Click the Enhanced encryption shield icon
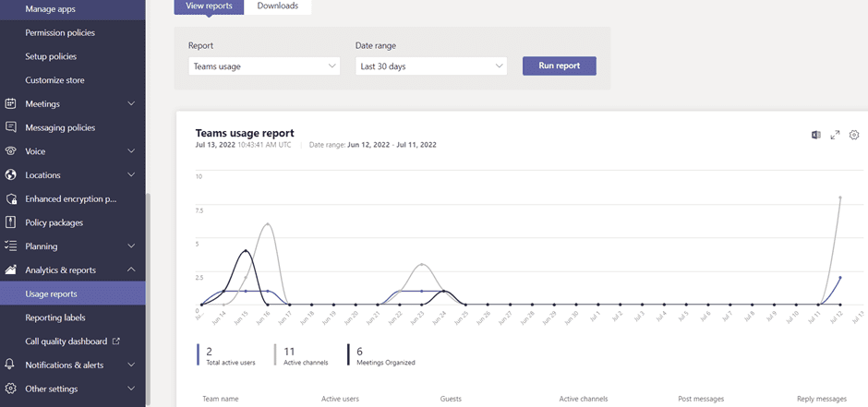This screenshot has width=868, height=407. [10, 199]
